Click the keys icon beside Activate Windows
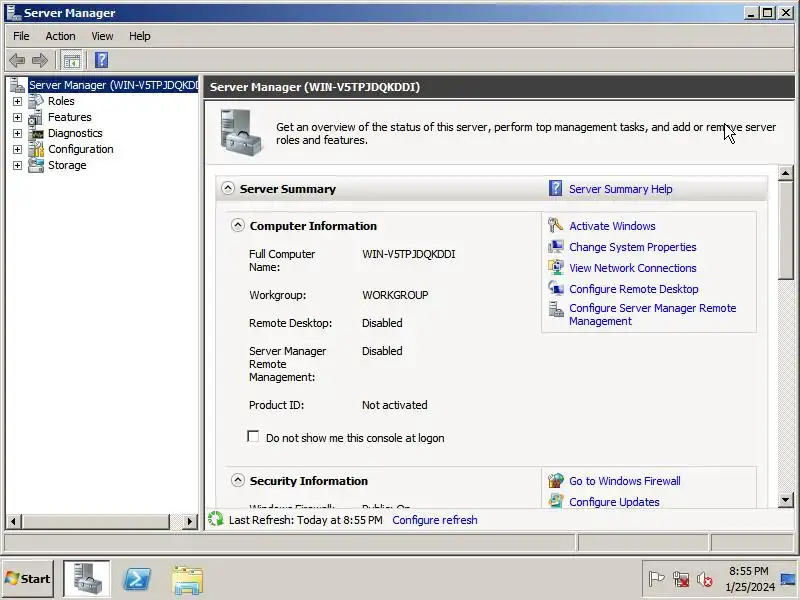 click(555, 226)
